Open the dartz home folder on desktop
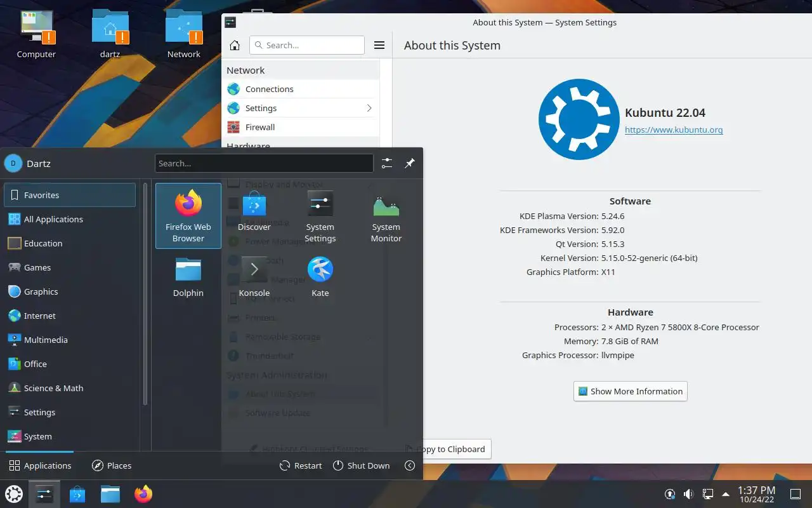 110,35
